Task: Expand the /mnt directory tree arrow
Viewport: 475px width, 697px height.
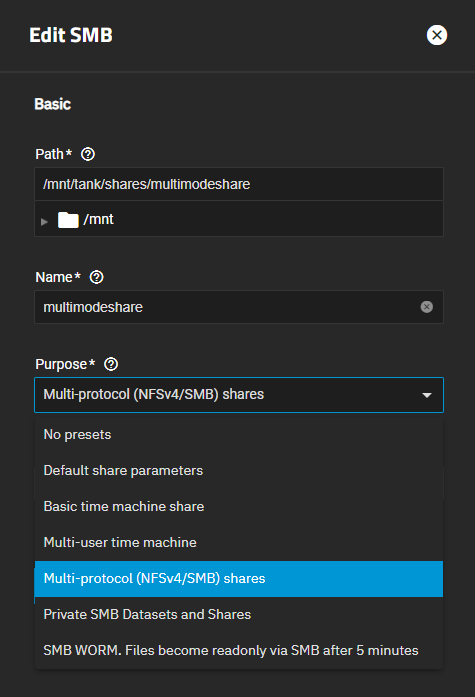Action: (44, 221)
